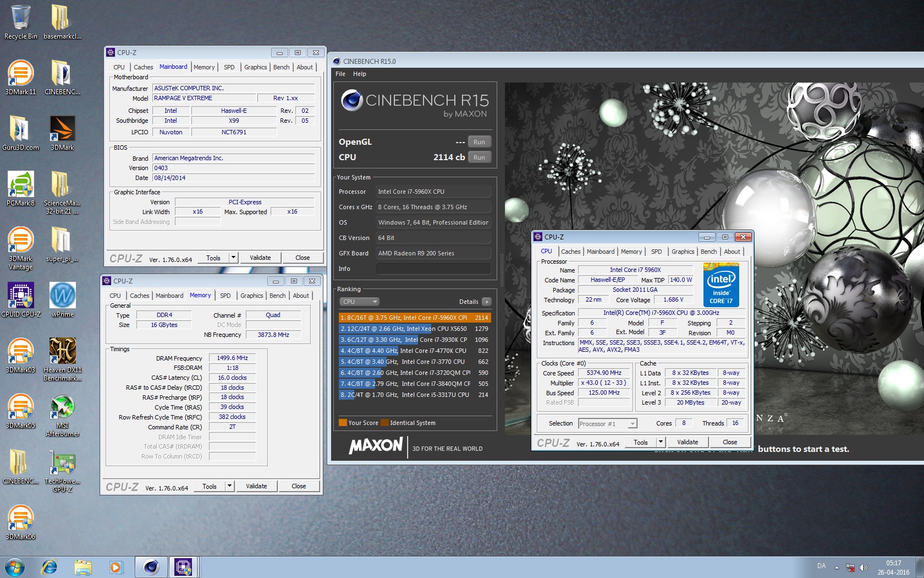924x578 pixels.
Task: Click Core Speed value 5374.90 MHz
Action: click(604, 373)
